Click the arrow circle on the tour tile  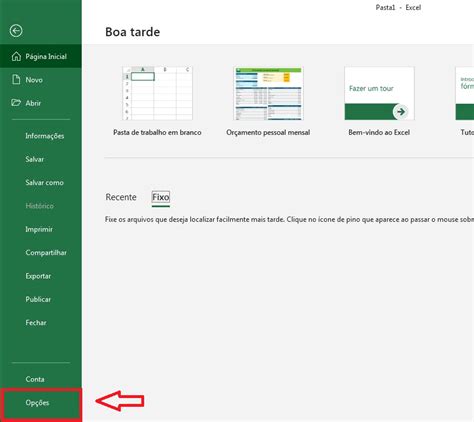pos(400,111)
